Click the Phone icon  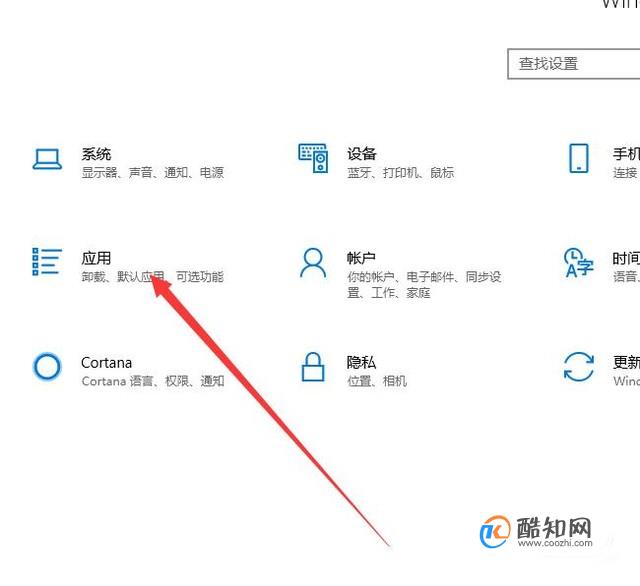579,158
